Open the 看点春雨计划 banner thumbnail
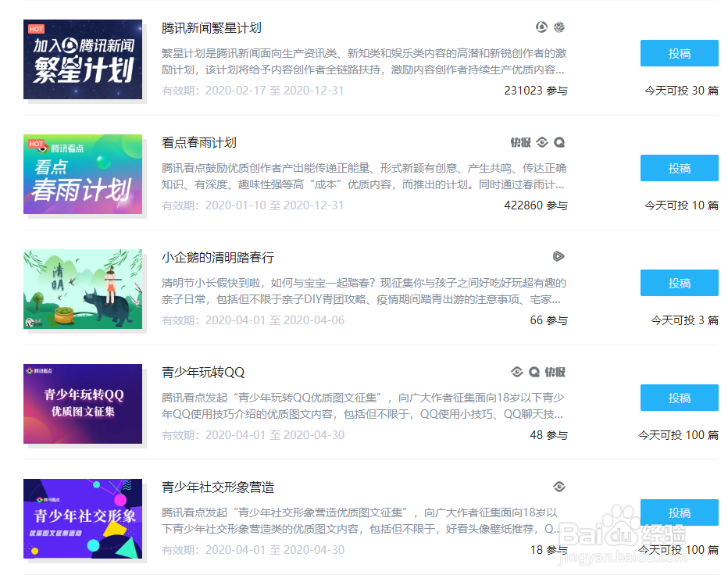Image resolution: width=728 pixels, height=582 pixels. tap(83, 174)
